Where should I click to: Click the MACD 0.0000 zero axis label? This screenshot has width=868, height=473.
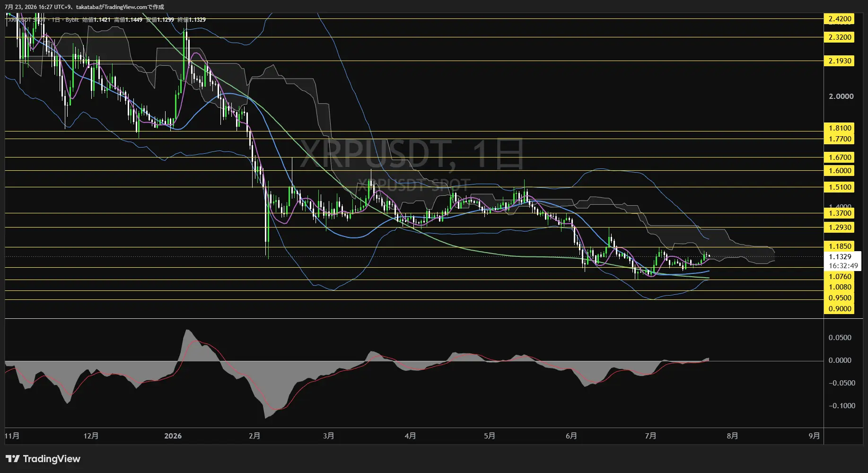coord(840,360)
